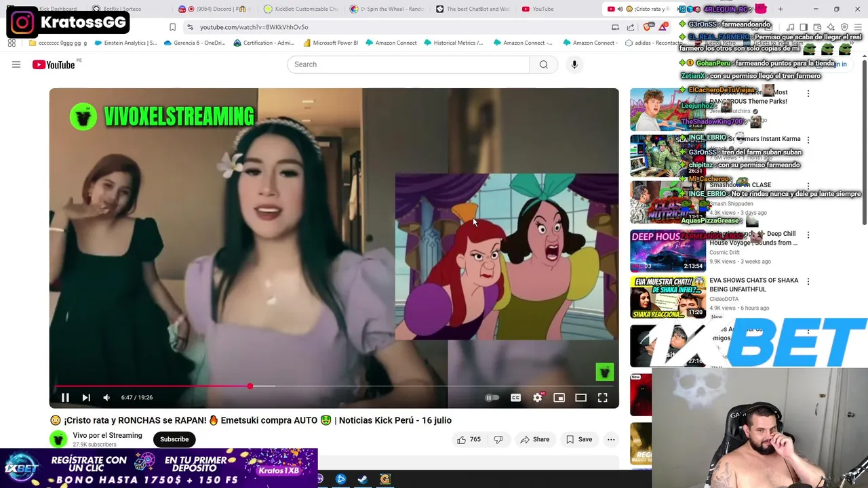The image size is (868, 488).
Task: Go to the YouTube home logo
Action: pos(54,64)
